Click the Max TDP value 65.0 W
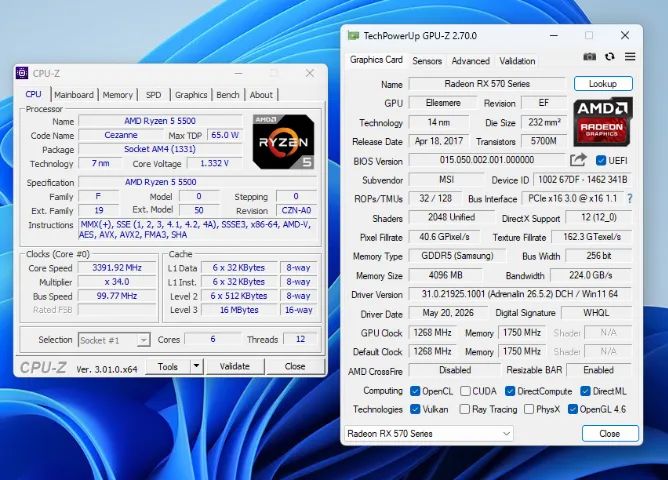Screen dimensions: 668x480 (225, 135)
